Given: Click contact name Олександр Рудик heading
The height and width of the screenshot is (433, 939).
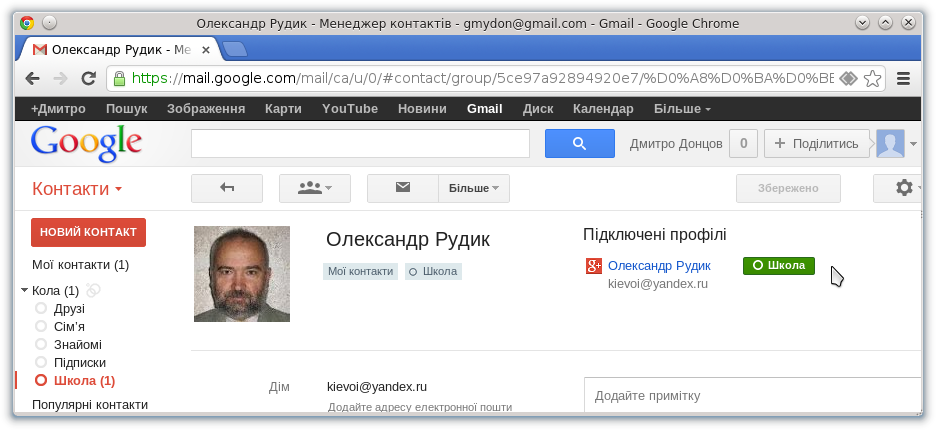Looking at the screenshot, I should (408, 240).
